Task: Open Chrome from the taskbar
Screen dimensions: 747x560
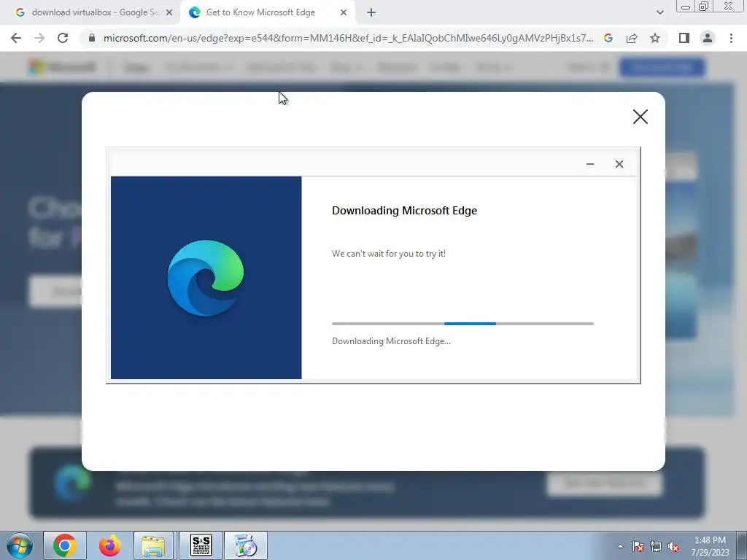Action: click(x=65, y=545)
